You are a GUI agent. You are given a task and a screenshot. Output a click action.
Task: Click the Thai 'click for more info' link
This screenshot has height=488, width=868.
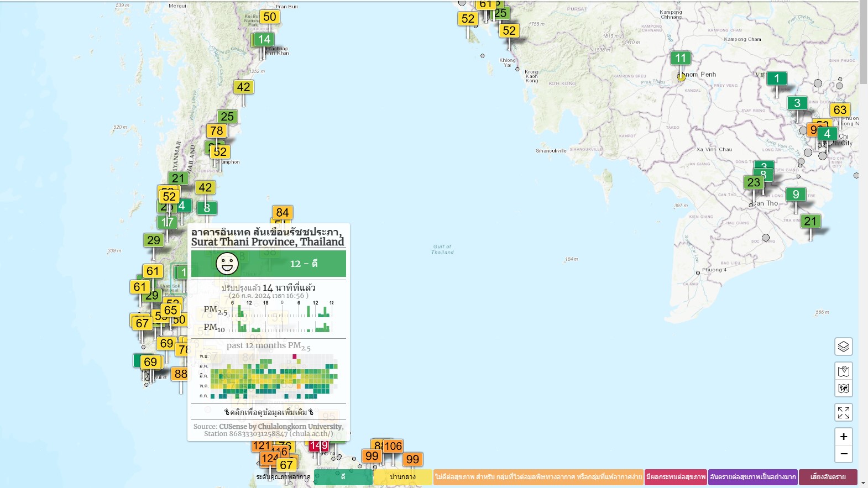coord(269,412)
